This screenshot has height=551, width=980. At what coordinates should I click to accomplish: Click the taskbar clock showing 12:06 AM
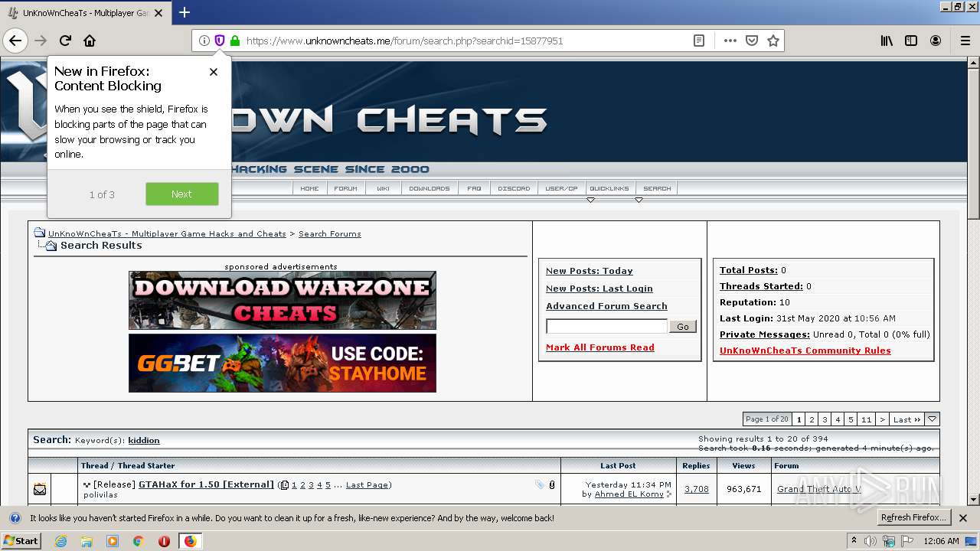(942, 541)
